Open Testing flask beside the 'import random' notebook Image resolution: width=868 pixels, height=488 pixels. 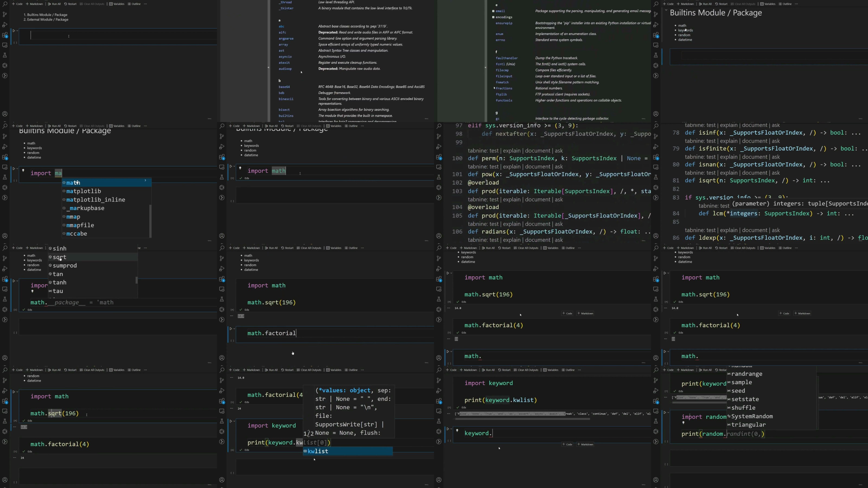[x=656, y=421]
